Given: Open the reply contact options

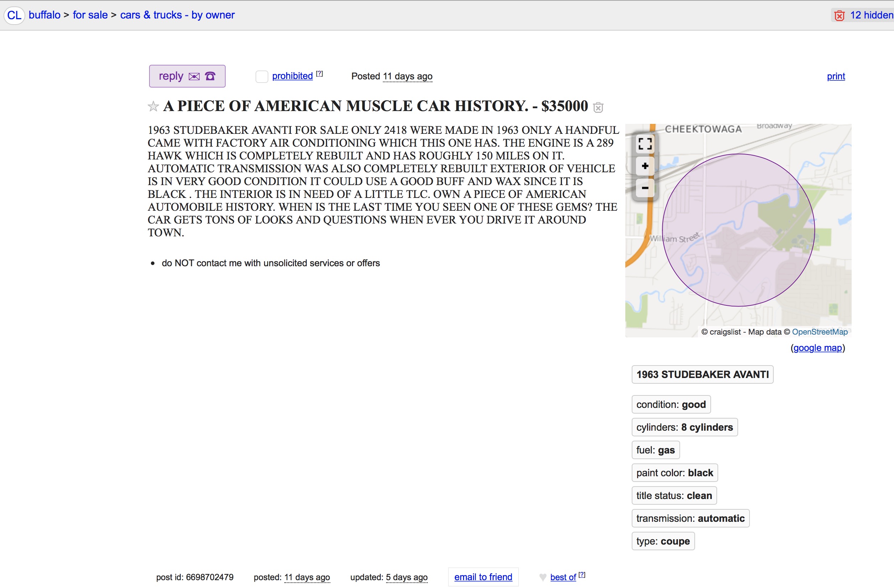Looking at the screenshot, I should 187,76.
